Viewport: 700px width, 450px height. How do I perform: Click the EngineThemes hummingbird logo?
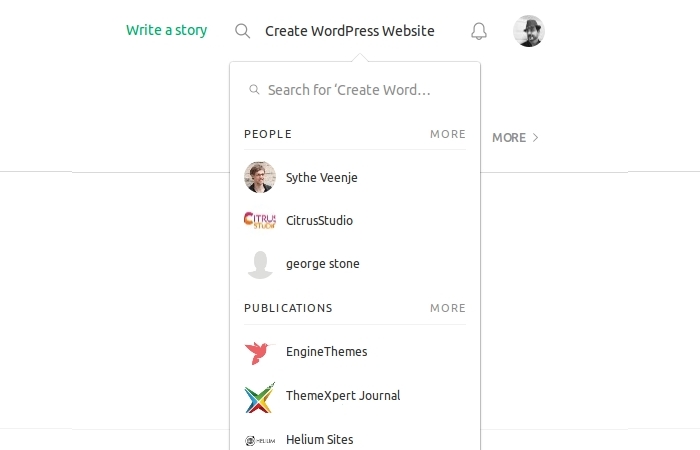(x=260, y=352)
